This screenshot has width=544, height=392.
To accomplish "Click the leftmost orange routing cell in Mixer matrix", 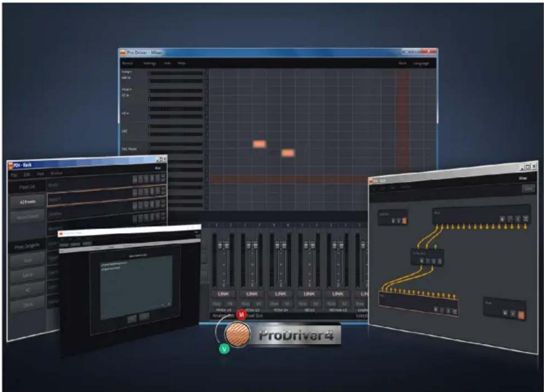I will pos(259,144).
